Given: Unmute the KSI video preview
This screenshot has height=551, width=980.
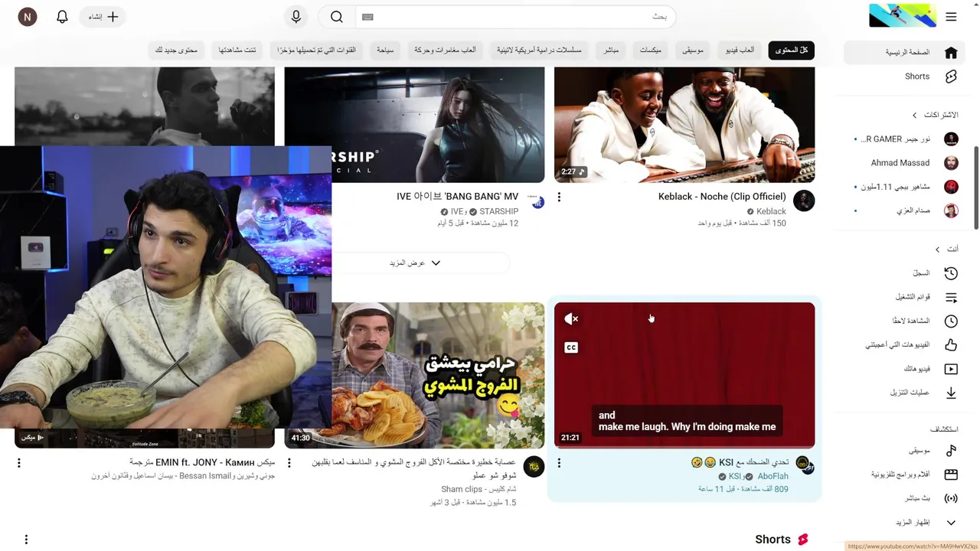Looking at the screenshot, I should [571, 319].
